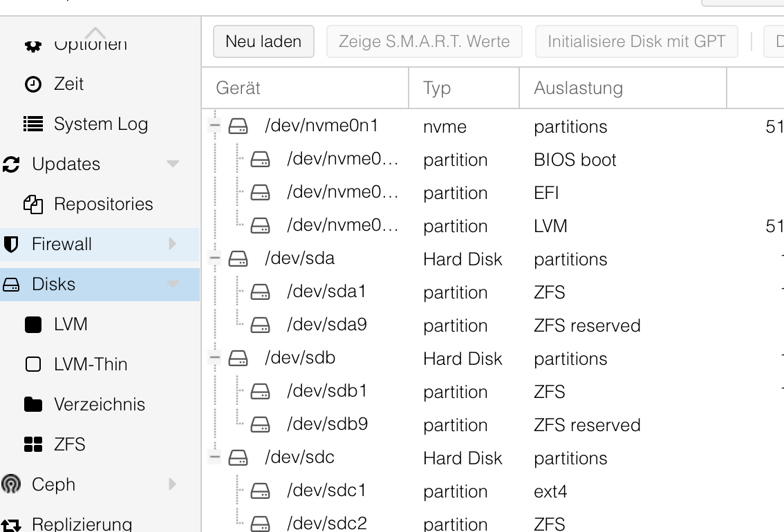Expand the Firewall submenu arrow
The image size is (784, 532).
(x=172, y=244)
